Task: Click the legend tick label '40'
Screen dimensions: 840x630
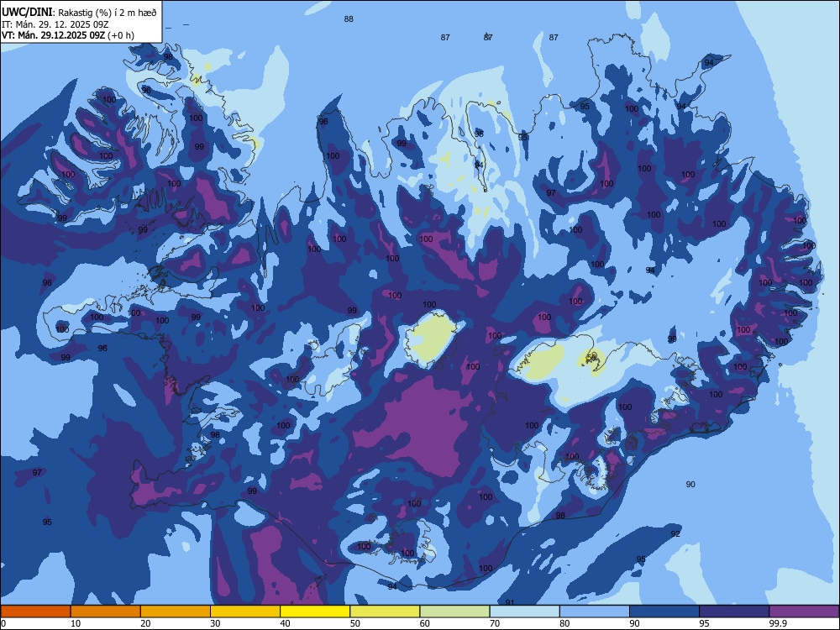Action: (x=285, y=623)
